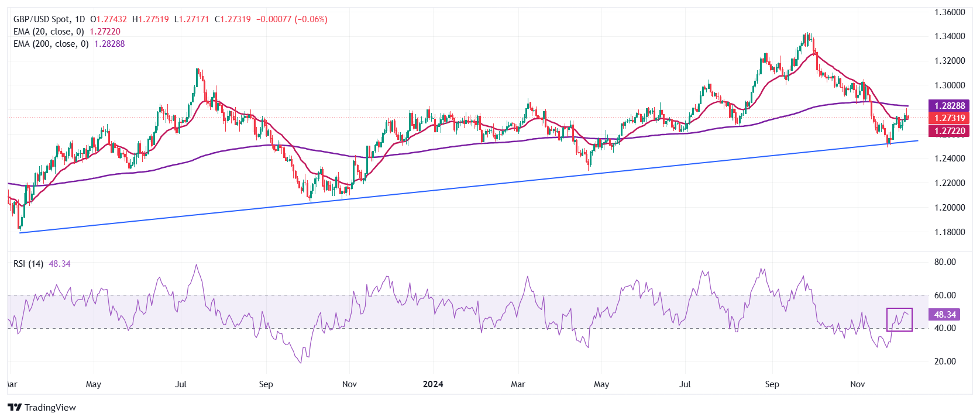Click the -0.00077 (-0.06%) change value
The image size is (980, 420).
pos(291,19)
